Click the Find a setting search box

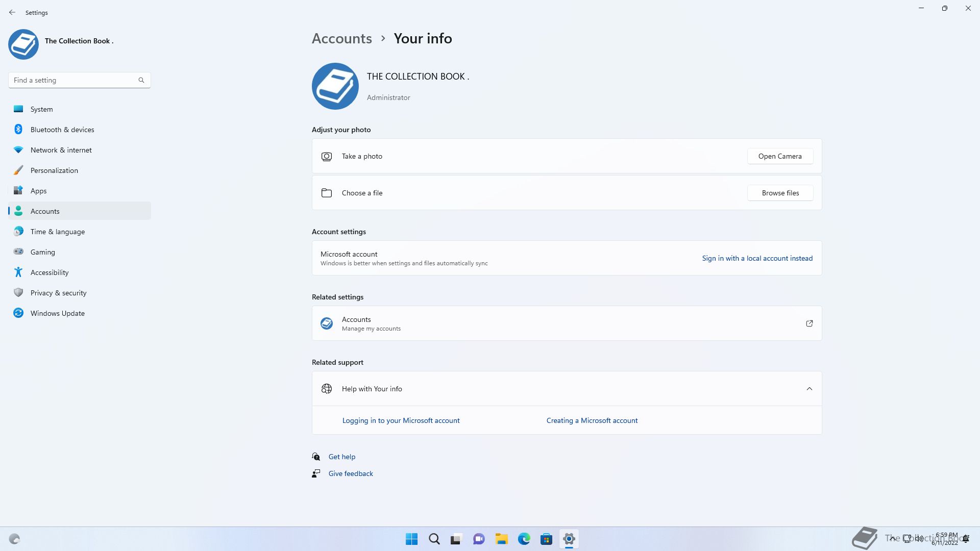(79, 80)
